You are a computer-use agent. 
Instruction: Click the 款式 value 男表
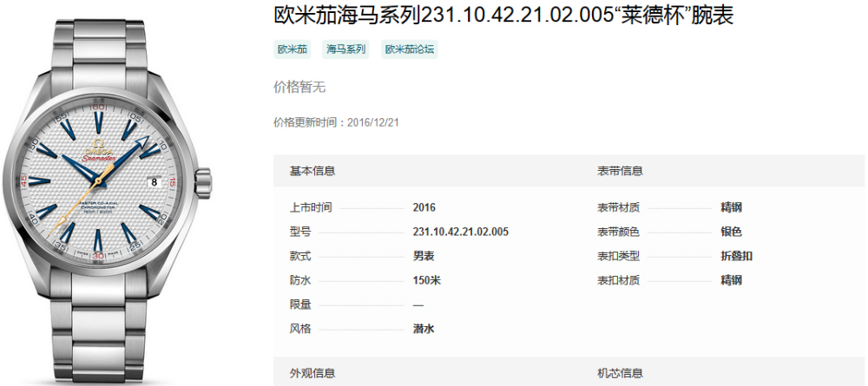click(x=424, y=257)
